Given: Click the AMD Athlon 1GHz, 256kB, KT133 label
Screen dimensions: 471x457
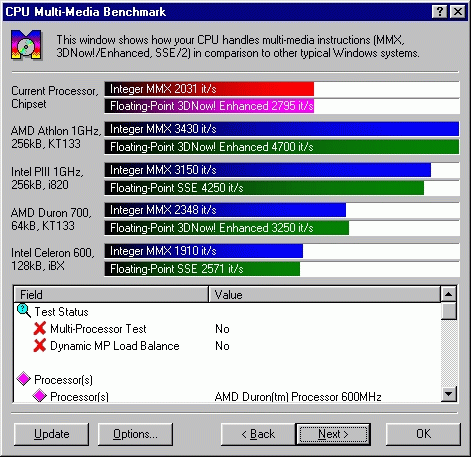Looking at the screenshot, I should click(56, 137).
